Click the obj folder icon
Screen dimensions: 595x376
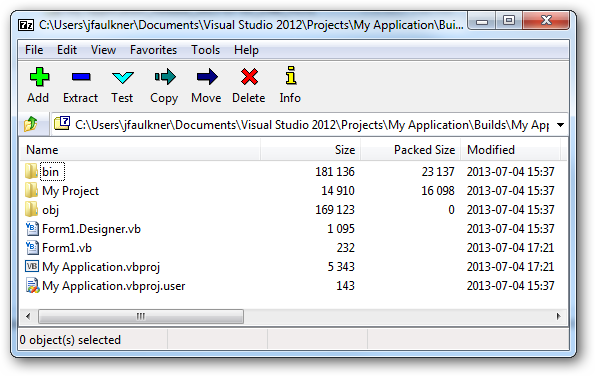click(31, 209)
